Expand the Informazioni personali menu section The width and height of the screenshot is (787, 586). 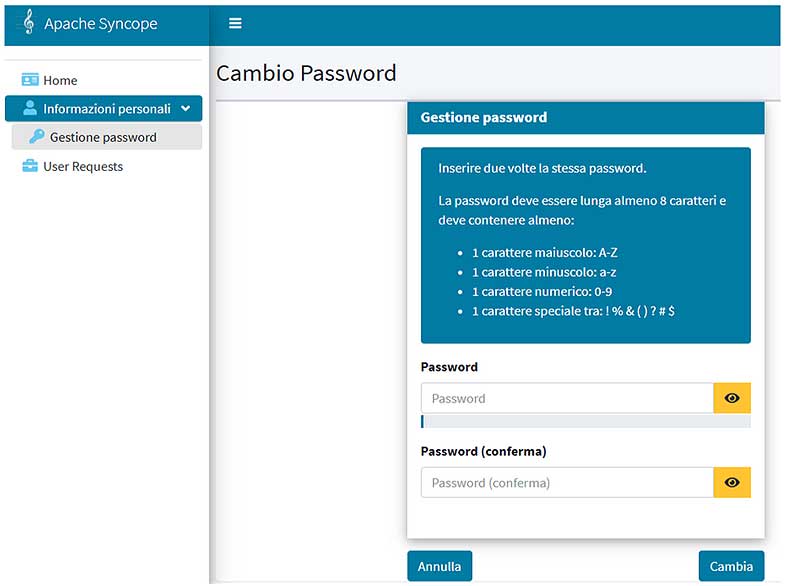coord(103,108)
